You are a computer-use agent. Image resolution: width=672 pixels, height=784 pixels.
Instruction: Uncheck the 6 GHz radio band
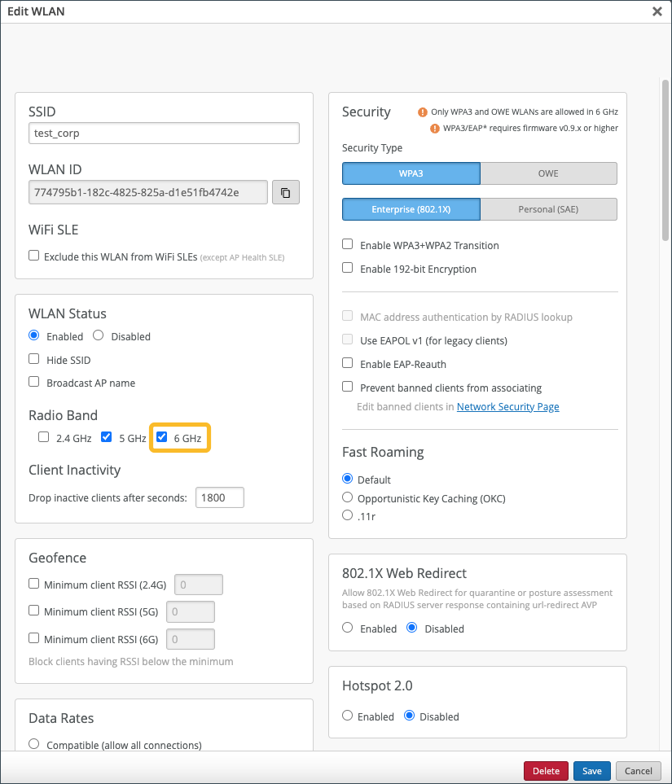click(x=162, y=437)
